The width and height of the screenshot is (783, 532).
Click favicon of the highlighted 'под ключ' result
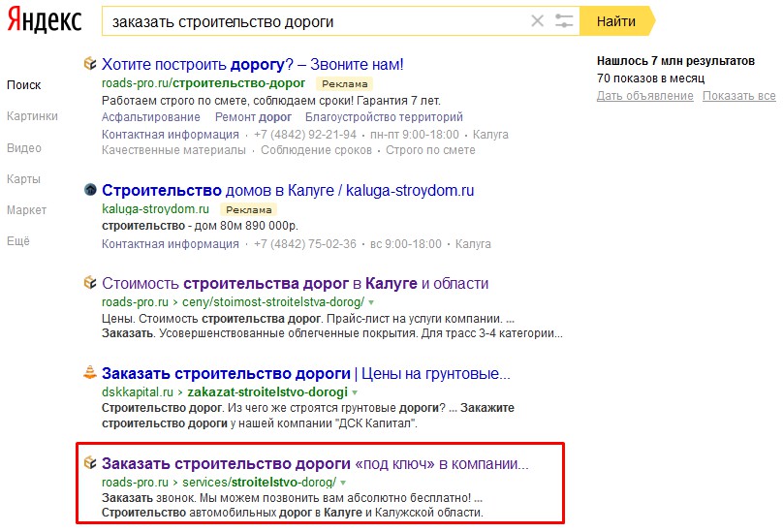pos(90,462)
